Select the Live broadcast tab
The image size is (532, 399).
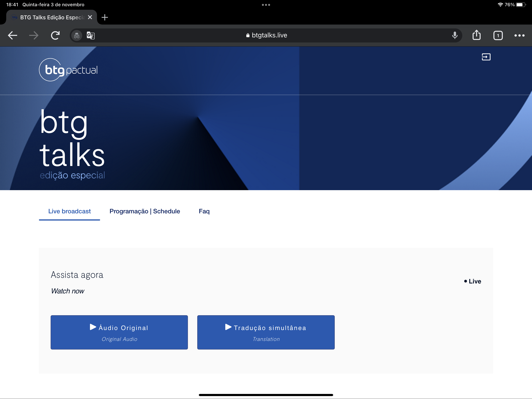tap(70, 211)
